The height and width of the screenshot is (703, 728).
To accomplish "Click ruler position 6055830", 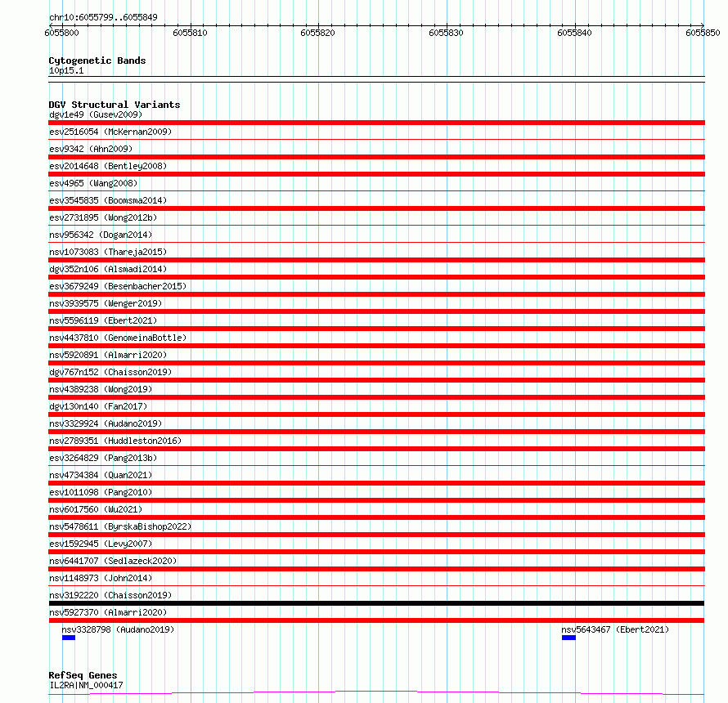I will tap(446, 33).
